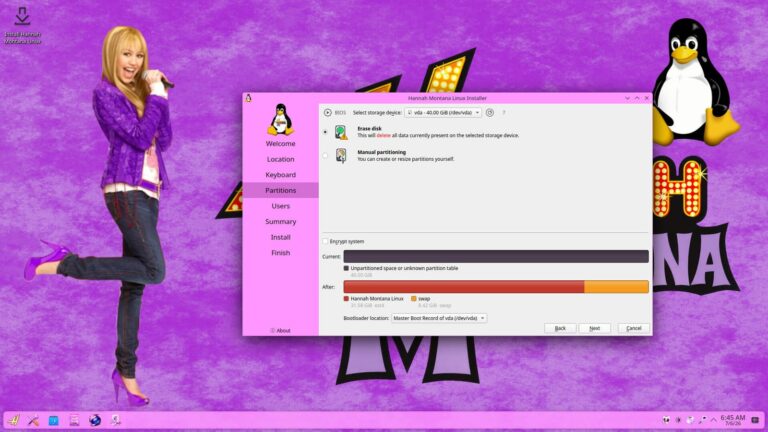Click the Manual partitioning hard drive icon
The width and height of the screenshot is (768, 432).
click(x=341, y=155)
